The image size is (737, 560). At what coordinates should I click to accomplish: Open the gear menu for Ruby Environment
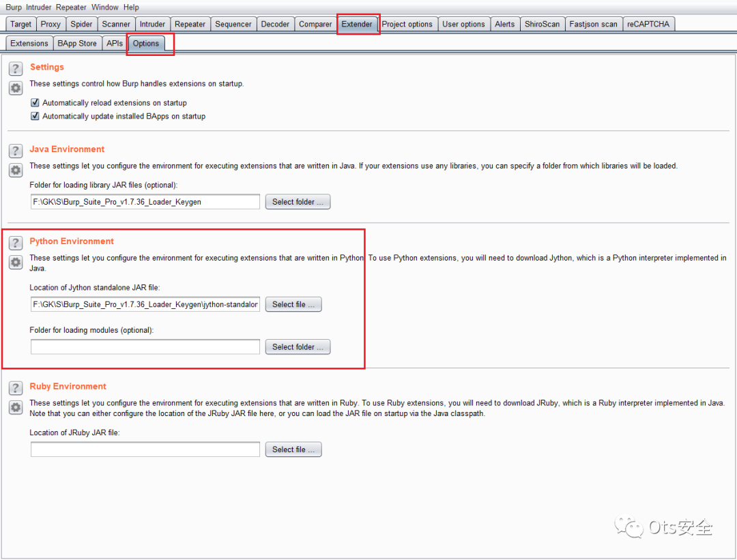pos(16,407)
